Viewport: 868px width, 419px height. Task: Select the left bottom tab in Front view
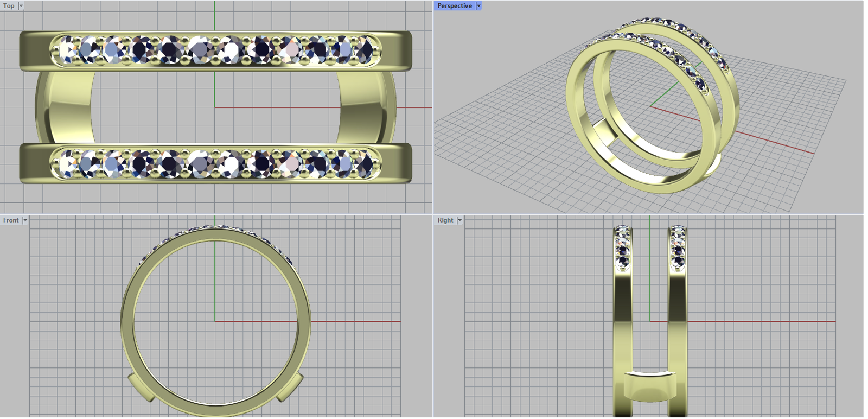coord(141,388)
